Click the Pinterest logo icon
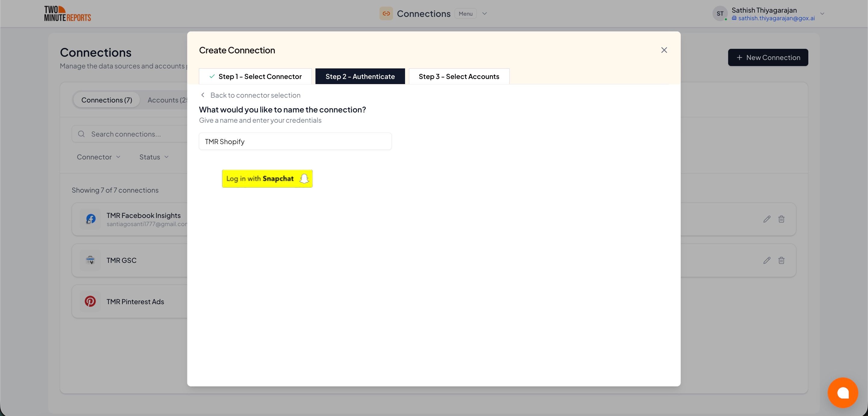 90,301
